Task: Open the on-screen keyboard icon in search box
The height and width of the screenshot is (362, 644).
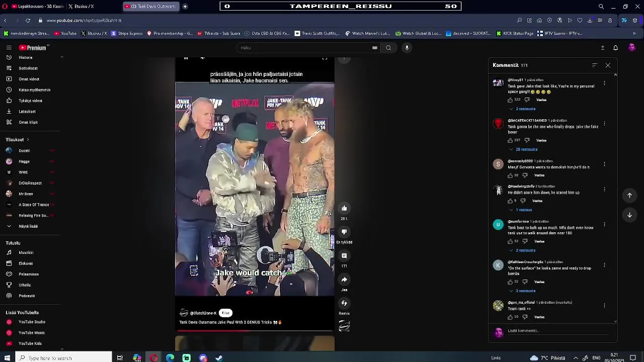Action: coord(375,48)
